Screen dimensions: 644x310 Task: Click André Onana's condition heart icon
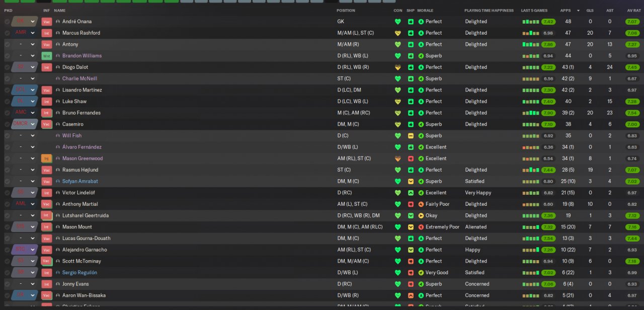click(x=397, y=22)
